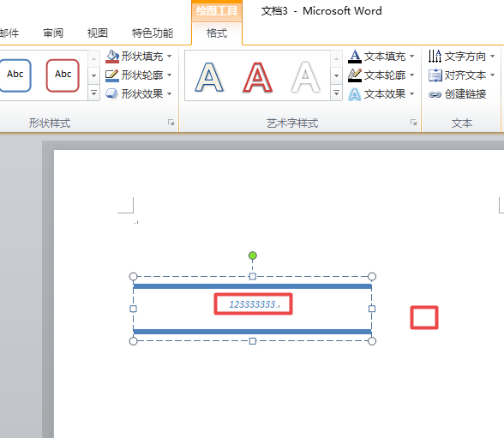Switch to the 审阅 review tab
Viewport: 504px width, 438px height.
(x=53, y=33)
